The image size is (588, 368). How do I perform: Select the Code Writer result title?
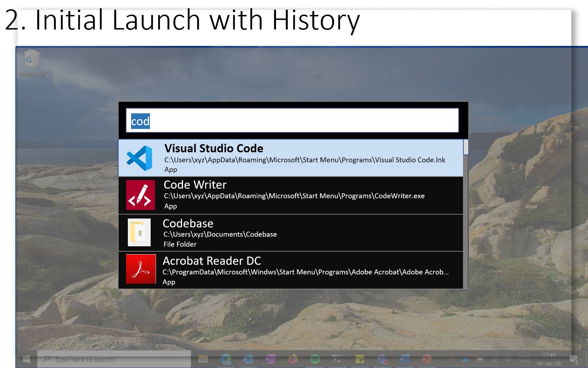195,185
